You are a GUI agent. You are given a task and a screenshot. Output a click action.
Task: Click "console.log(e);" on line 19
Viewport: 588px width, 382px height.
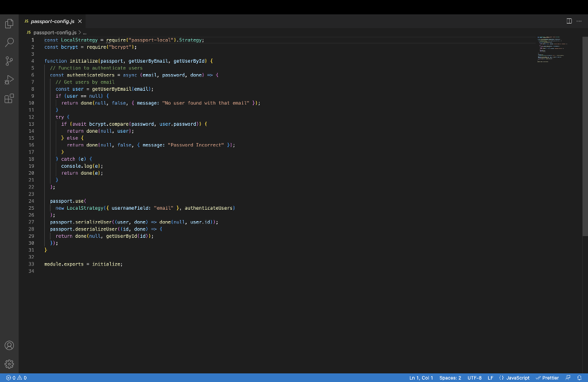[82, 166]
